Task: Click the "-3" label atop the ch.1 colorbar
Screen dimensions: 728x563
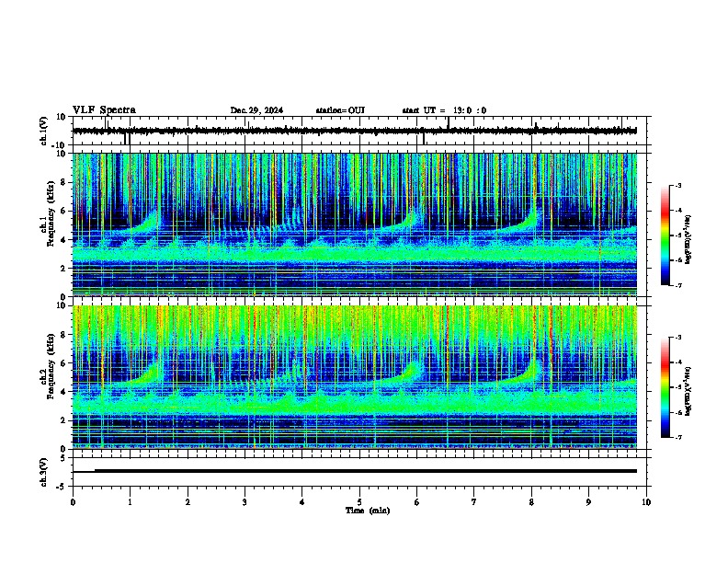Action: tap(677, 185)
